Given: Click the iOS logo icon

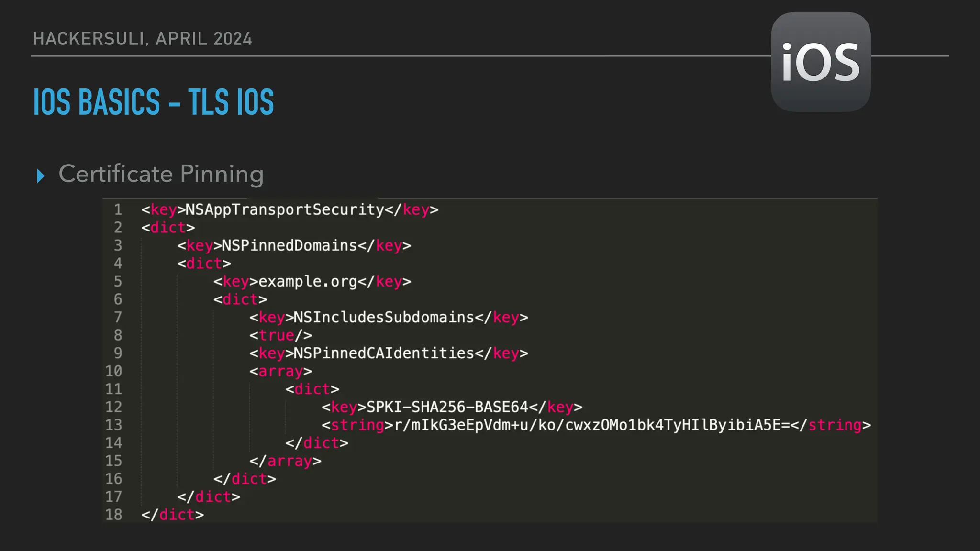Looking at the screenshot, I should point(821,62).
